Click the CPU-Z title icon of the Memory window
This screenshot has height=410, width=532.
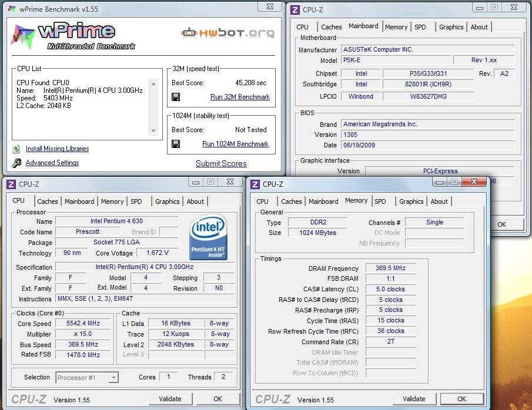coord(255,184)
